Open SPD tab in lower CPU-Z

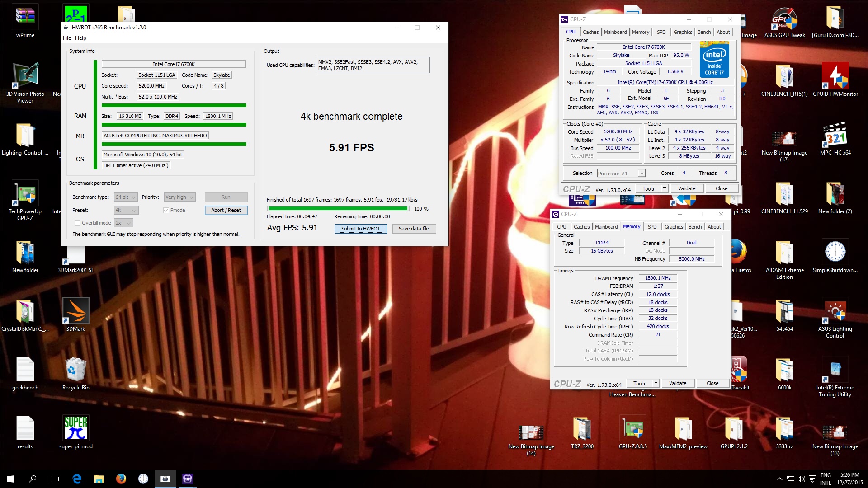click(x=652, y=227)
